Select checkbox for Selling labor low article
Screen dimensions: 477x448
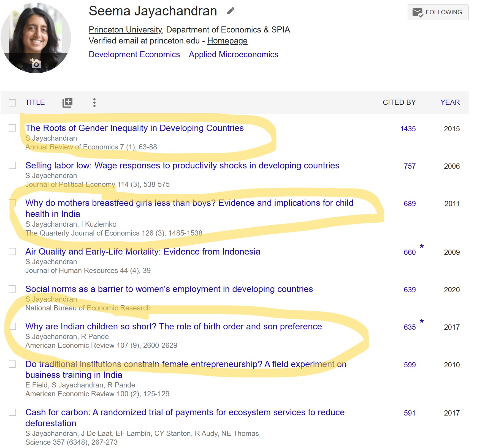(12, 166)
